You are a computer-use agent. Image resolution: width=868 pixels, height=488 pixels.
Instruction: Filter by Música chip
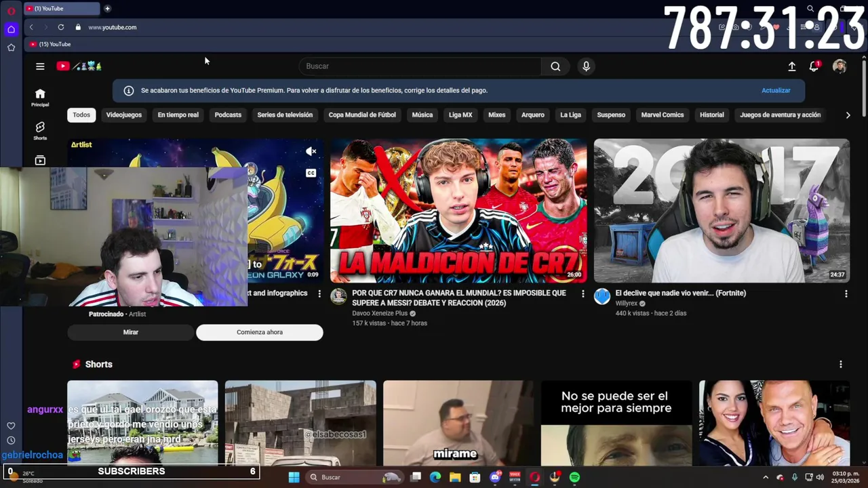[x=422, y=115]
